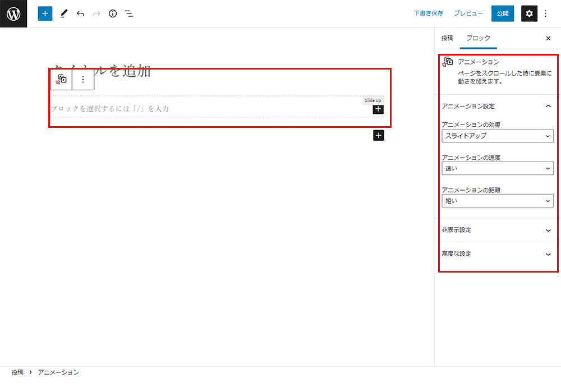561x392 pixels.
Task: Open the editor Options three-dot menu
Action: [x=546, y=13]
